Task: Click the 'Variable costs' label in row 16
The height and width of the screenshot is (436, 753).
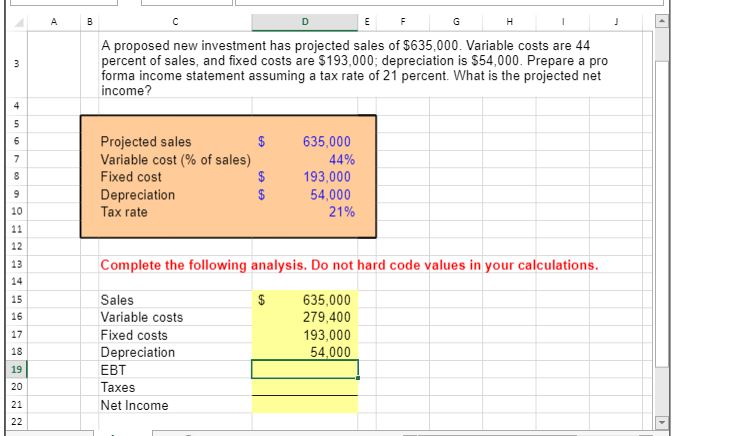Action: coord(142,317)
